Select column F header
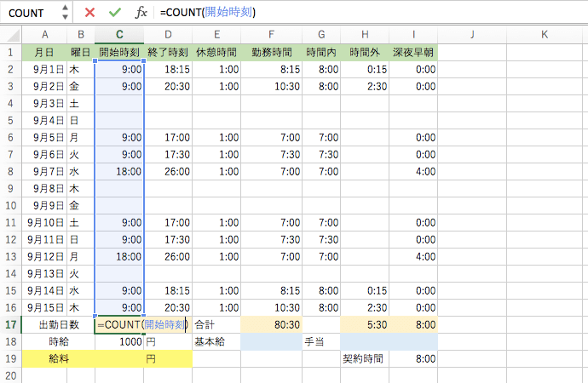This screenshot has height=383, width=588. click(x=272, y=35)
